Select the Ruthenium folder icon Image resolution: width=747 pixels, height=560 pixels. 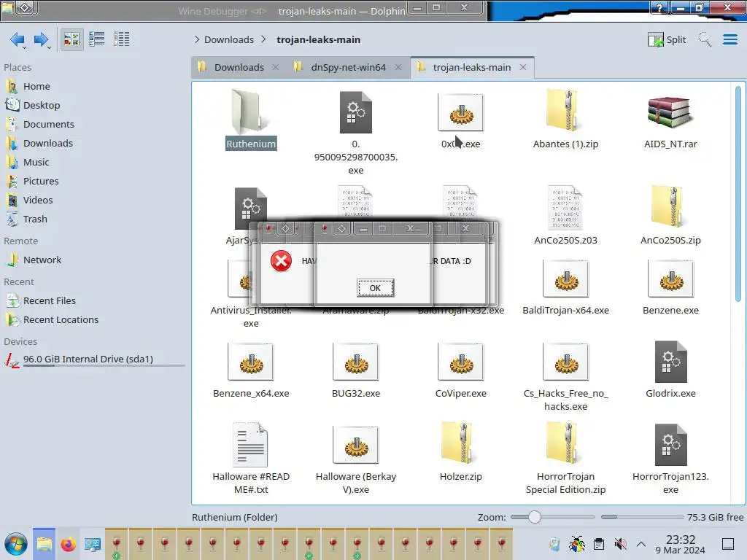point(251,112)
